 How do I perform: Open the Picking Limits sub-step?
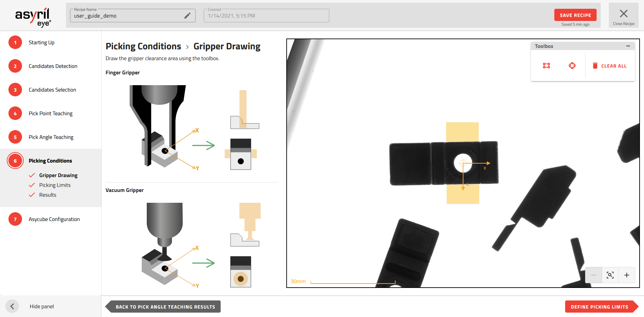pos(55,185)
